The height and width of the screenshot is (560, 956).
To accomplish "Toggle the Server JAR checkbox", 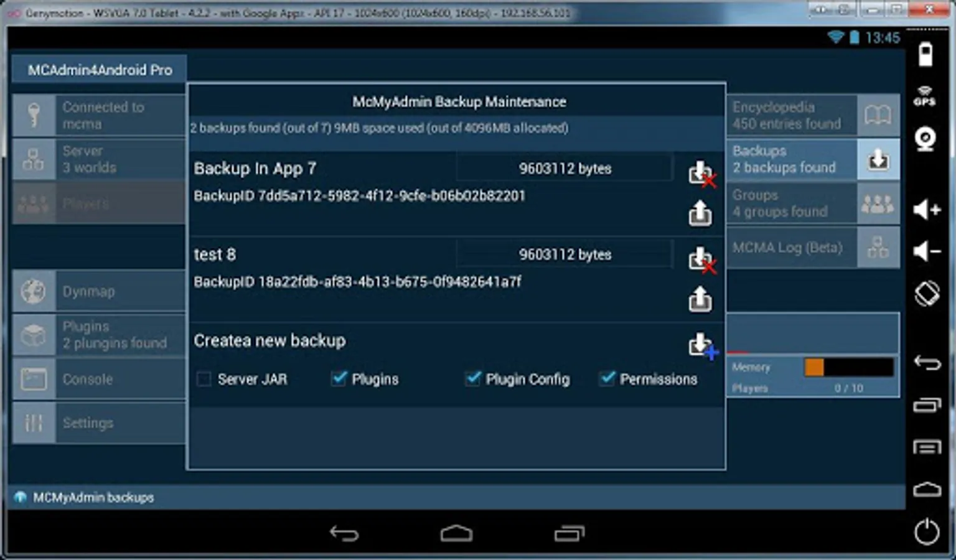I will pos(204,379).
